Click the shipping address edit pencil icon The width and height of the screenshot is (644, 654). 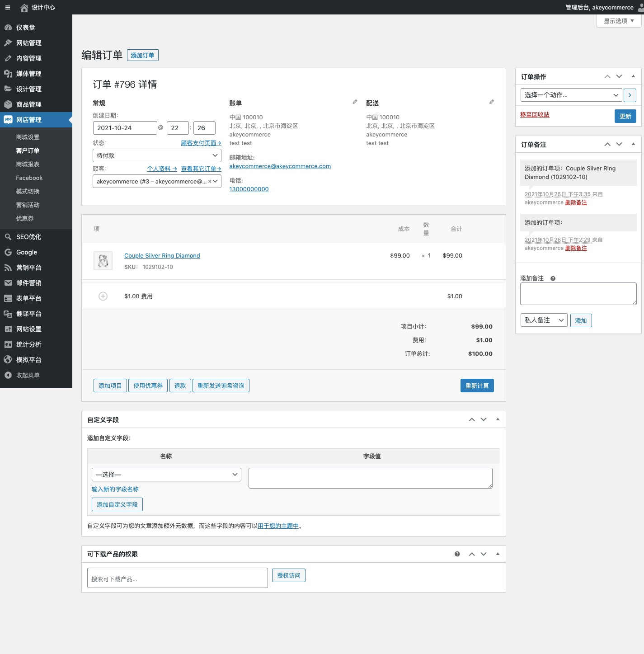point(492,102)
